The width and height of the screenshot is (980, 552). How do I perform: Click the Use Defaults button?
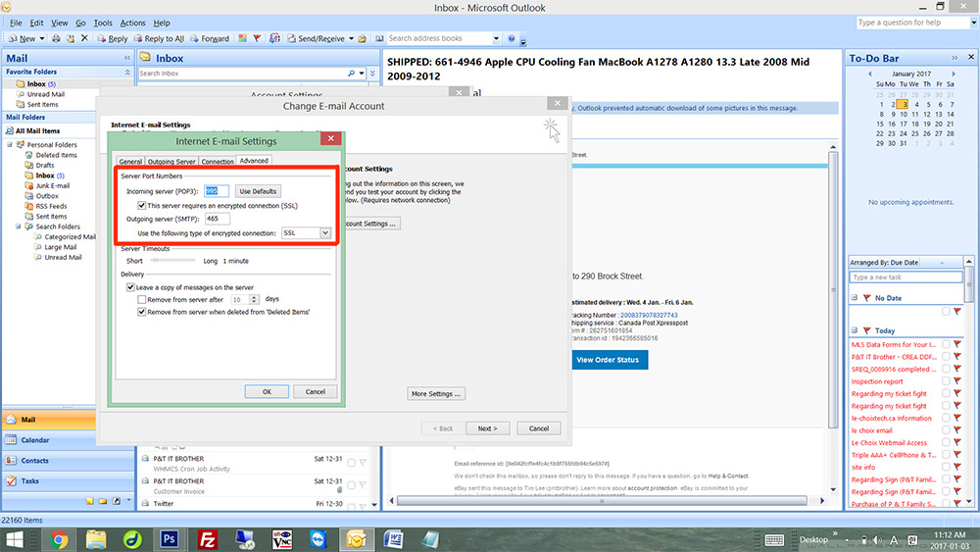click(258, 191)
